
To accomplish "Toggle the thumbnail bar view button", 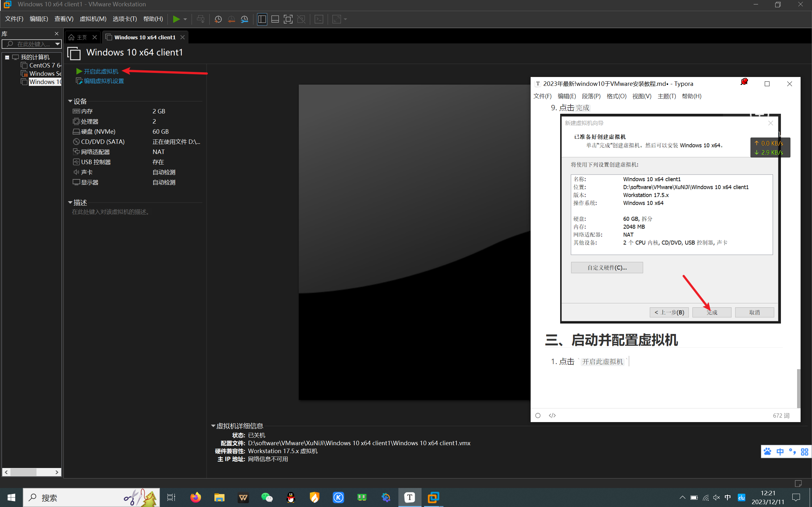I will [x=275, y=19].
